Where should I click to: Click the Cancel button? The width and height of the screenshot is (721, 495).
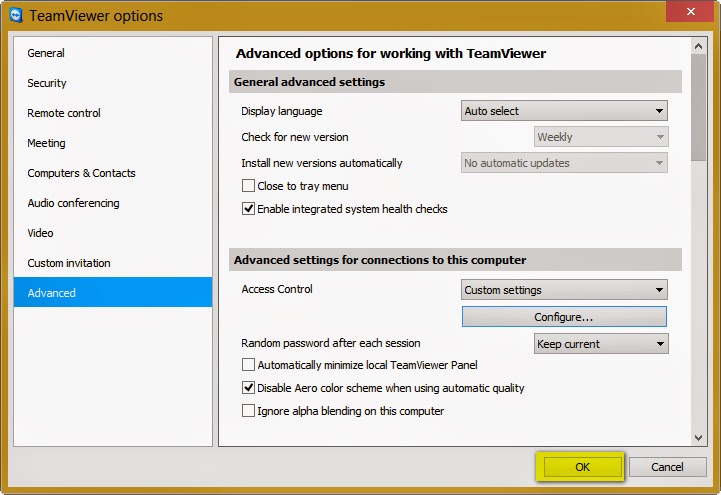pos(667,467)
